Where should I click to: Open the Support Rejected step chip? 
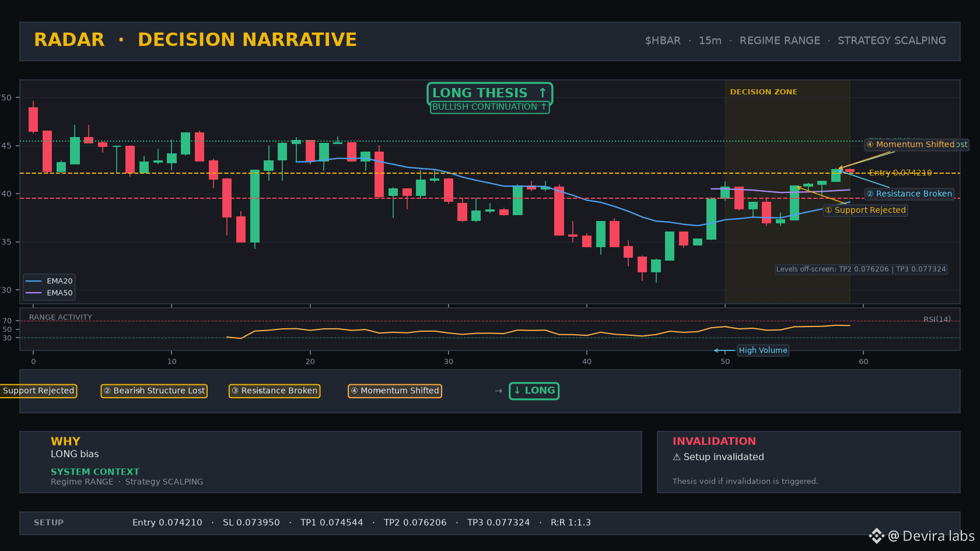(x=38, y=391)
